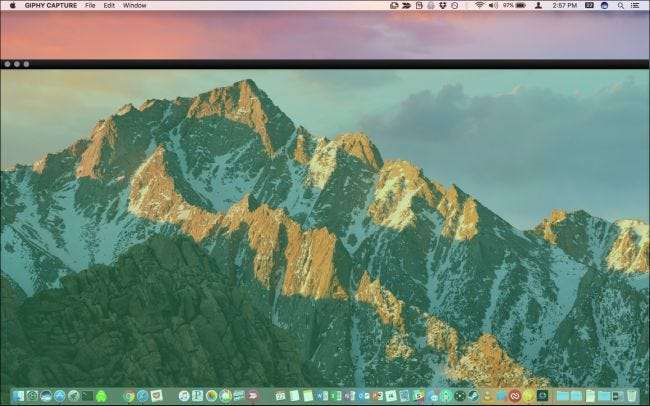Image resolution: width=650 pixels, height=406 pixels.
Task: Launch Google Chrome from the Dock
Action: click(x=130, y=396)
